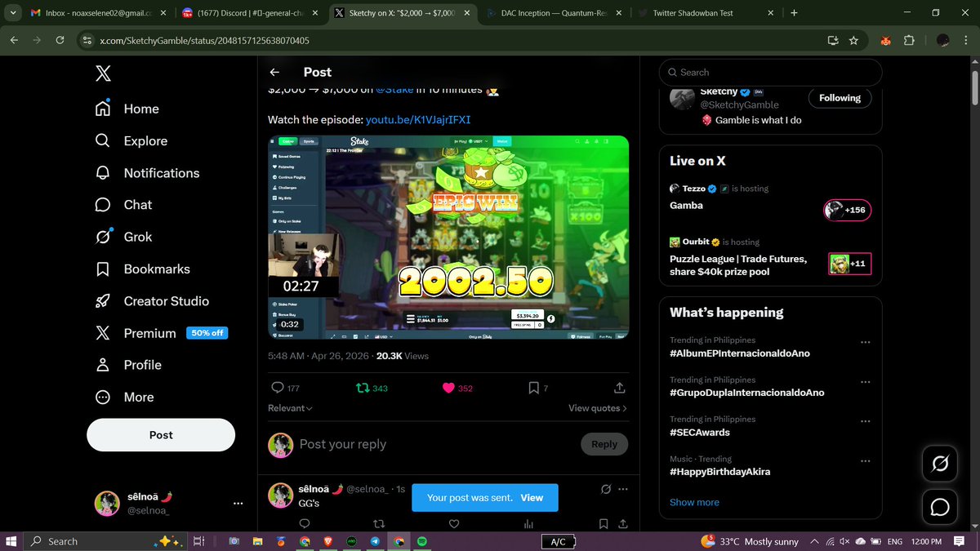Screen dimensions: 980x551
Task: Switch to the DAC Inception tab
Action: click(x=557, y=13)
